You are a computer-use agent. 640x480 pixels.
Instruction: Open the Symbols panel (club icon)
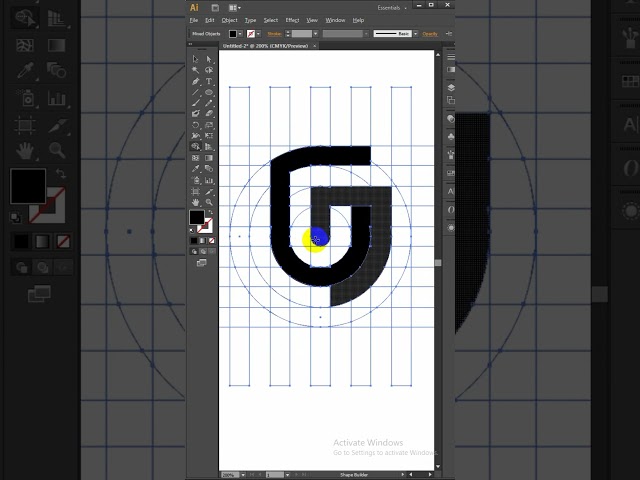pyautogui.click(x=451, y=137)
